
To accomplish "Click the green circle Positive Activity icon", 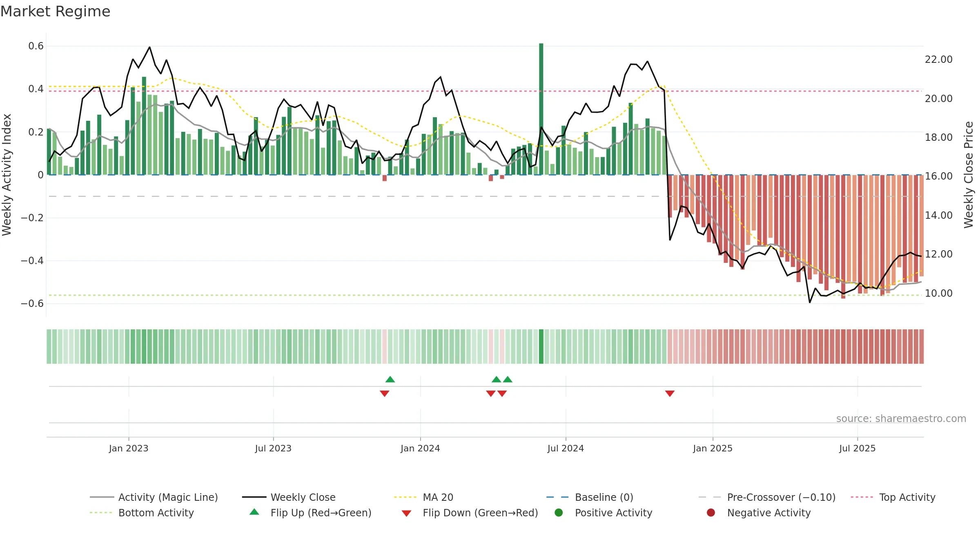I will click(559, 513).
